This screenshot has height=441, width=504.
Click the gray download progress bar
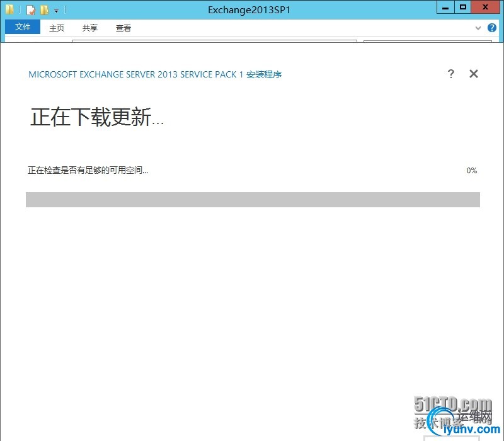[x=253, y=200]
